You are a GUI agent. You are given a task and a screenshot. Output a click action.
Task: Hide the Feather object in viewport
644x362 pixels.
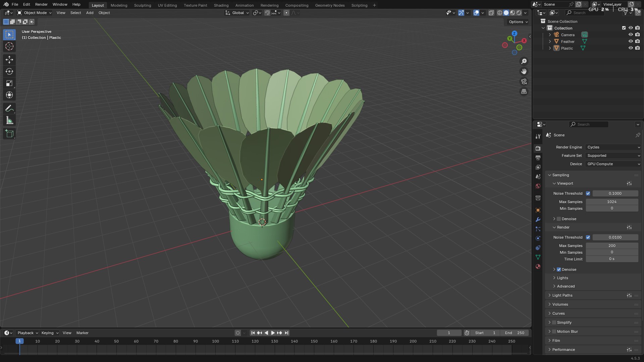pyautogui.click(x=631, y=41)
